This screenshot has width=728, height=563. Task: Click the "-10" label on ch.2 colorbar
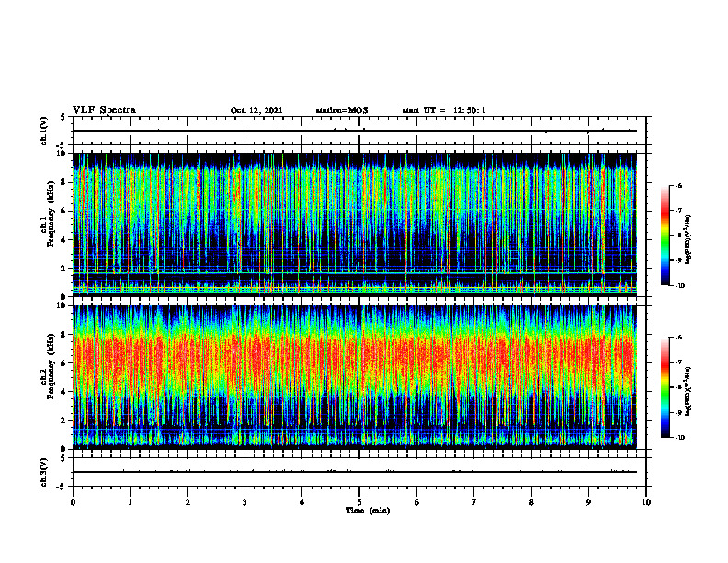679,438
